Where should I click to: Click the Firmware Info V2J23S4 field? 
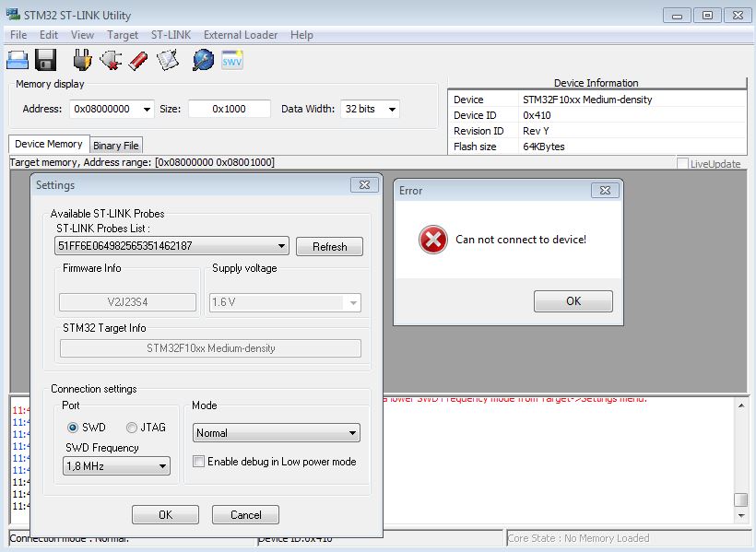point(127,301)
